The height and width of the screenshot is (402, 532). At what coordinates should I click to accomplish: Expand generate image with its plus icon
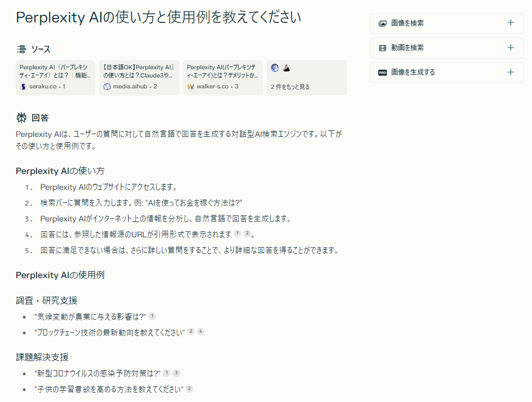click(510, 72)
